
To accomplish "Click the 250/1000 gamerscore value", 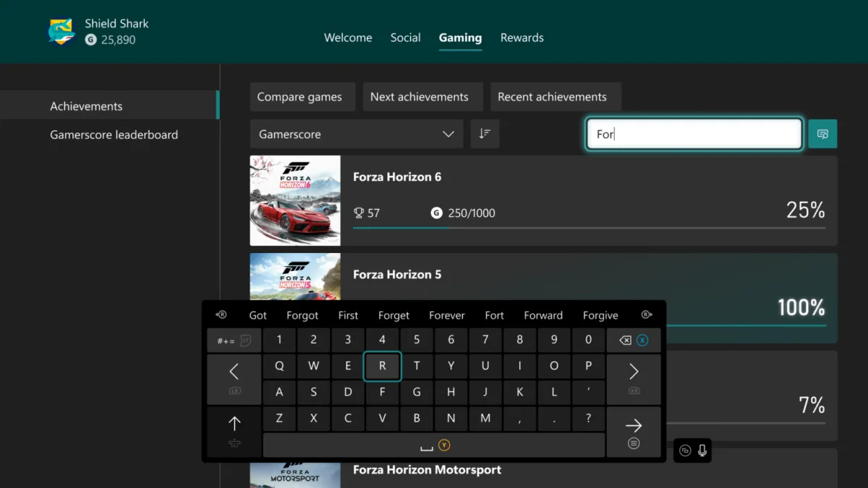I will (472, 213).
